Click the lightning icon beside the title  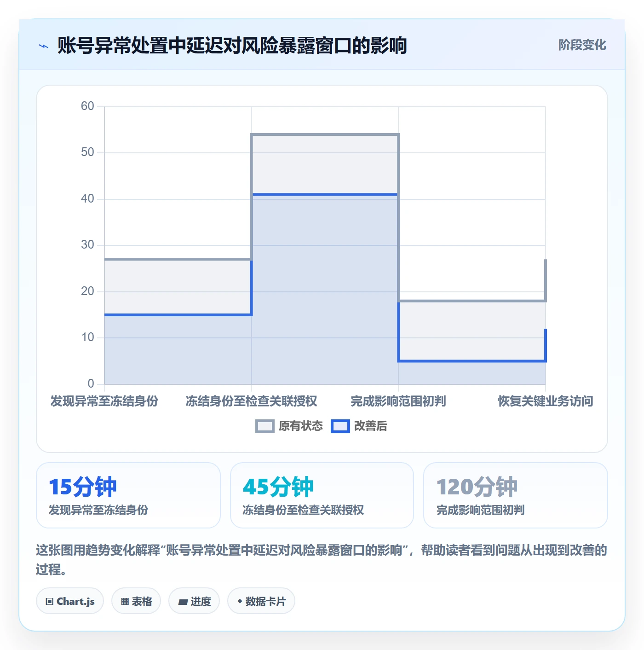pyautogui.click(x=43, y=46)
